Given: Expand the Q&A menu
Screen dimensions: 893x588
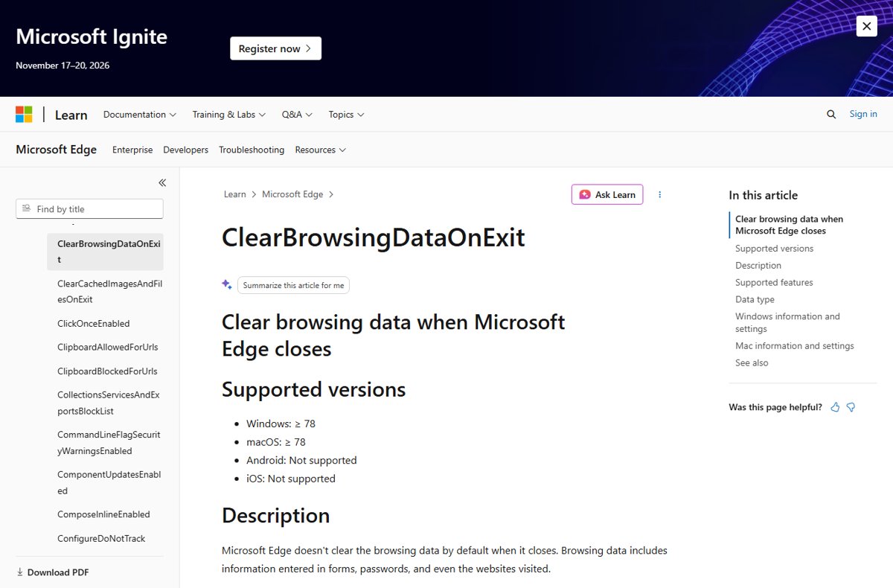Looking at the screenshot, I should click(297, 115).
